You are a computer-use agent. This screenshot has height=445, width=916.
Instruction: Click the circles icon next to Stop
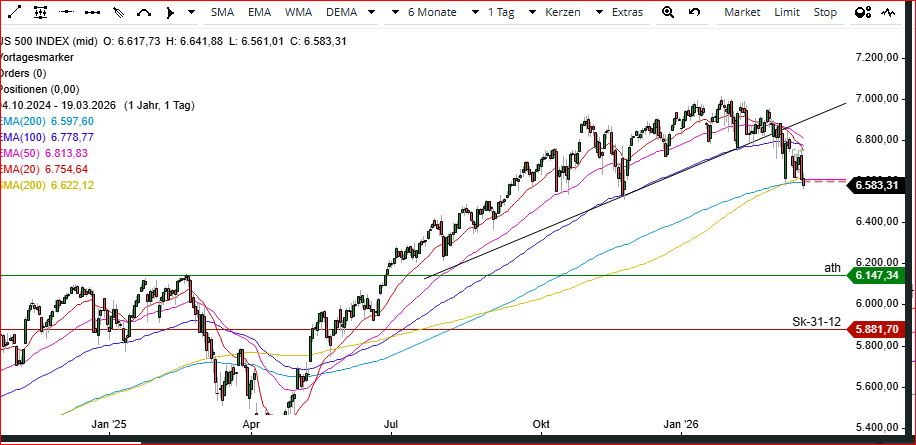864,13
